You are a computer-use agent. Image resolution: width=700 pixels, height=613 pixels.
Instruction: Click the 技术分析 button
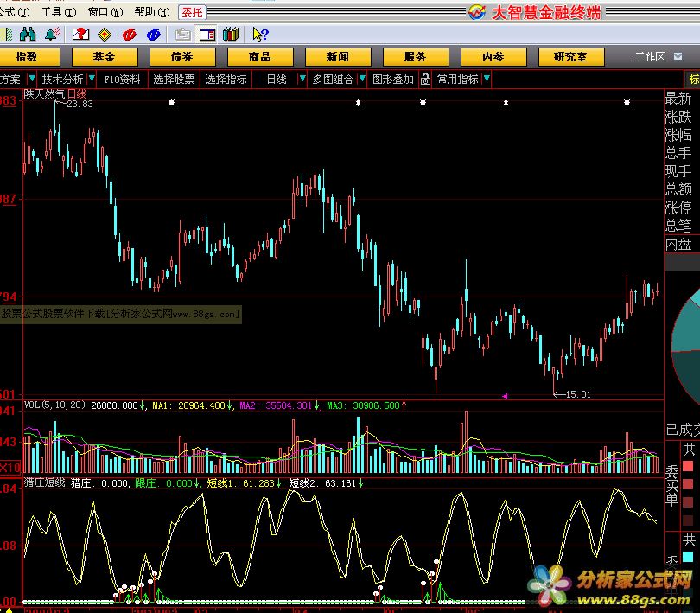click(x=62, y=79)
